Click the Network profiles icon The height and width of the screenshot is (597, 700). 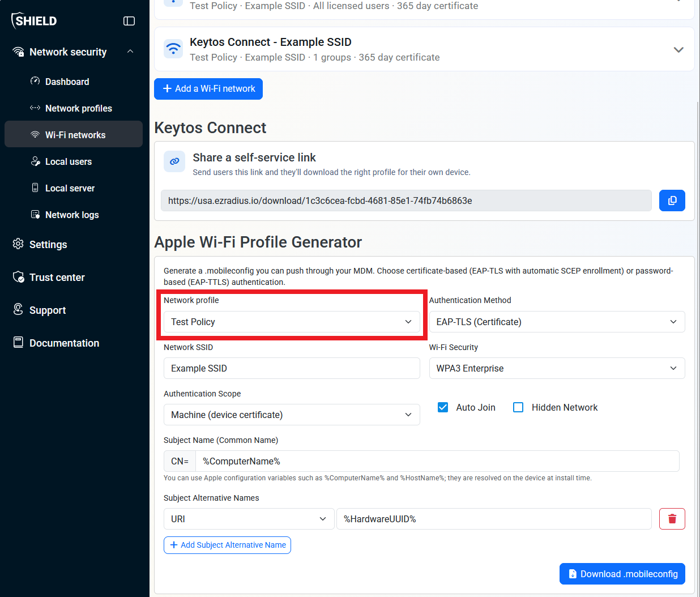pos(35,108)
